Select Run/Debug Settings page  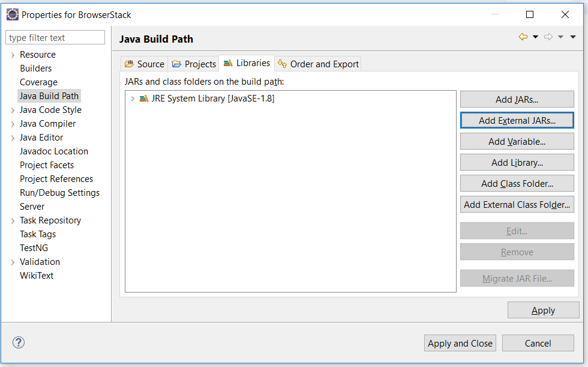59,193
